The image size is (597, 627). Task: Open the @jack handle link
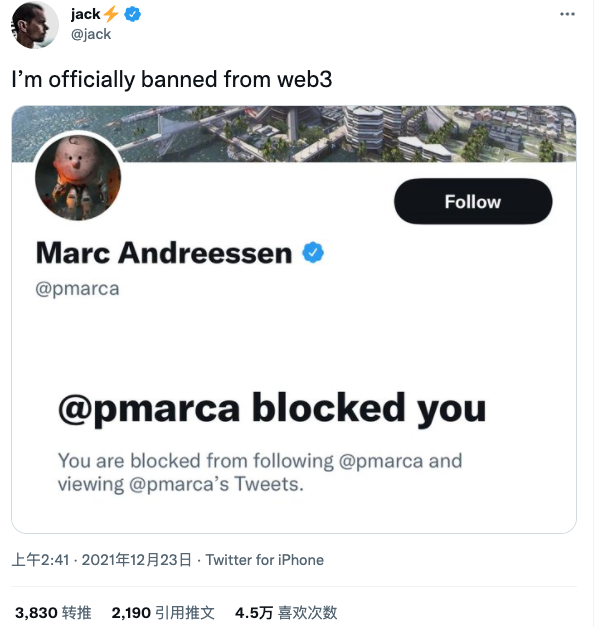[x=91, y=34]
